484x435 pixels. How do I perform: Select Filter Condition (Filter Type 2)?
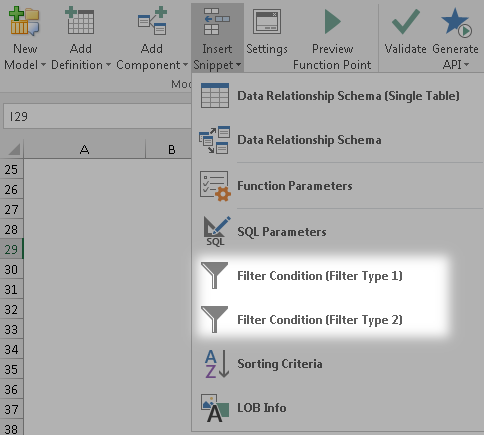click(x=320, y=320)
